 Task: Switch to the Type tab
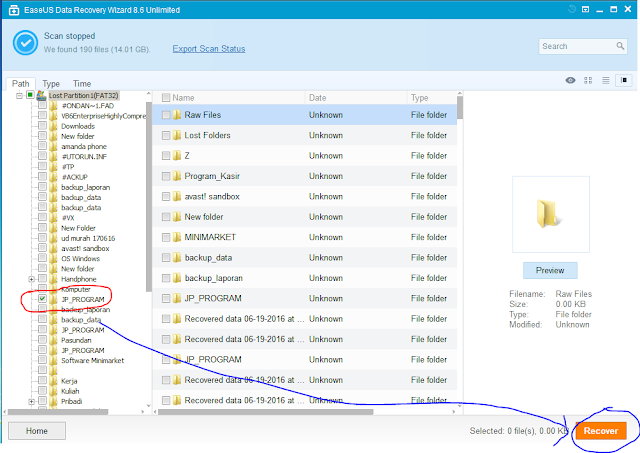pyautogui.click(x=51, y=84)
